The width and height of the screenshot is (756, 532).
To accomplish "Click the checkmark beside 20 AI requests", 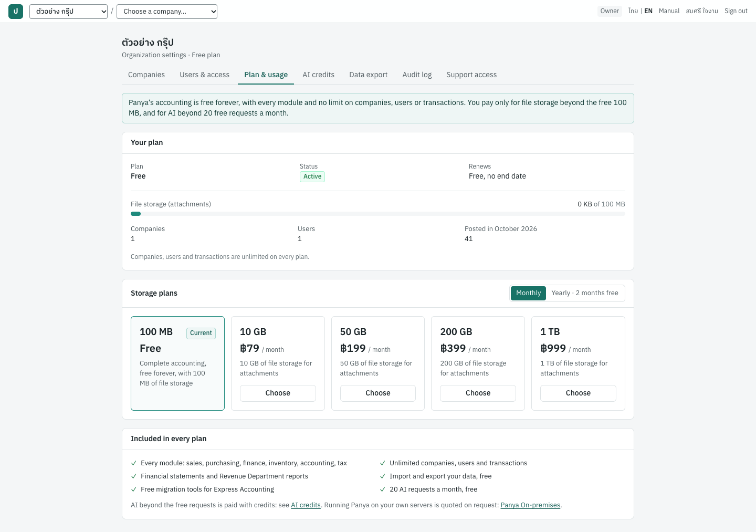I will point(383,489).
